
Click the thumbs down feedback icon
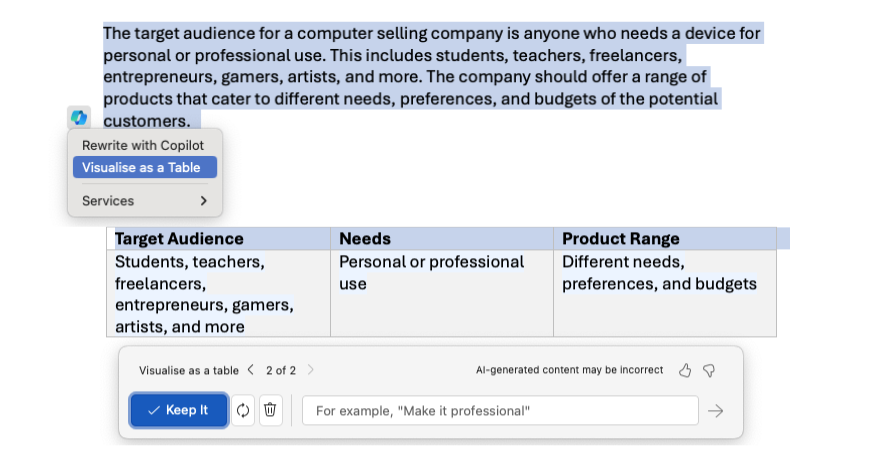point(709,370)
